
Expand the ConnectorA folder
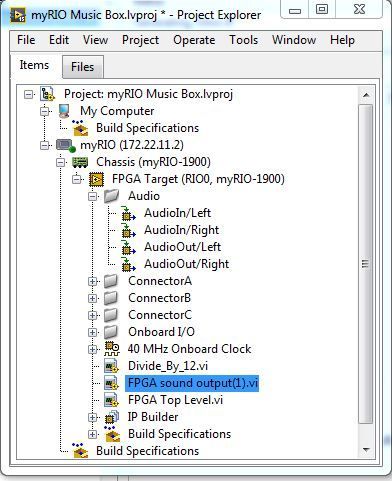[92, 281]
